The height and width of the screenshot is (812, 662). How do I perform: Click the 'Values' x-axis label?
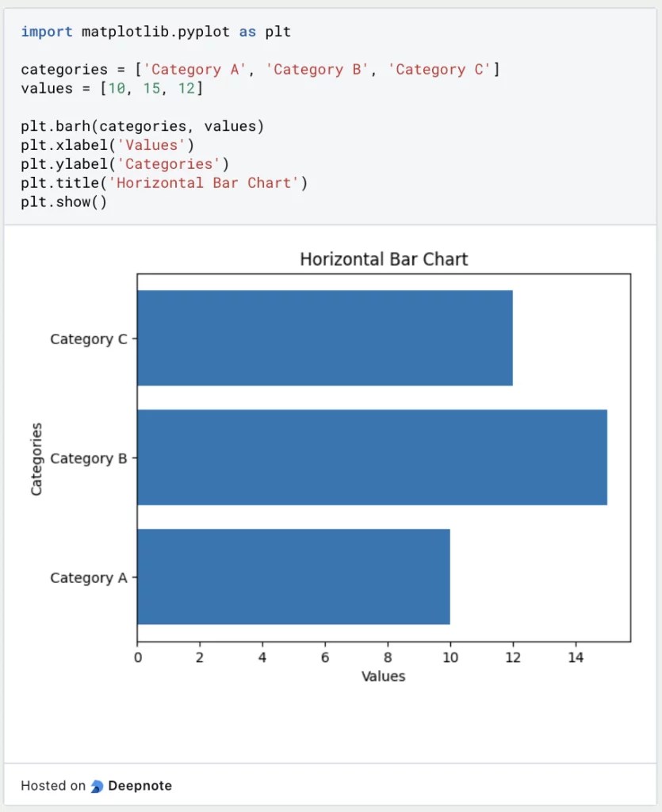click(383, 676)
